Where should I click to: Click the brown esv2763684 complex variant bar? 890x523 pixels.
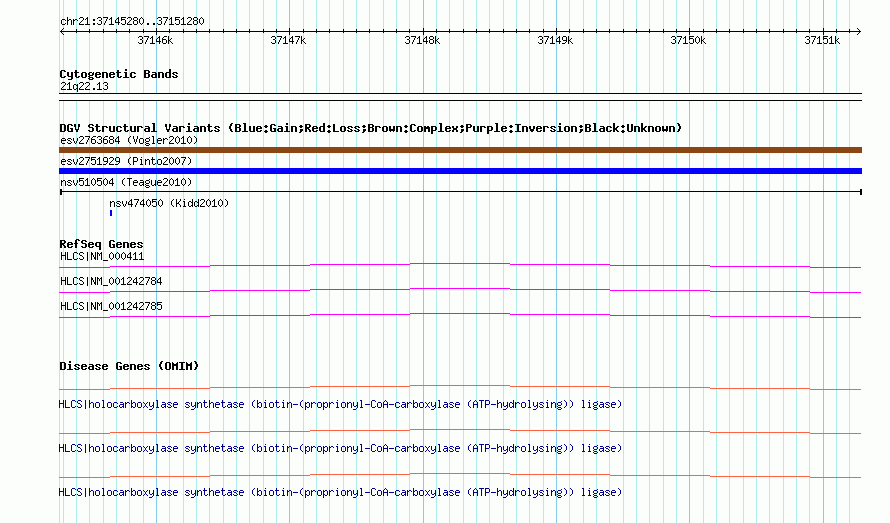coord(460,150)
